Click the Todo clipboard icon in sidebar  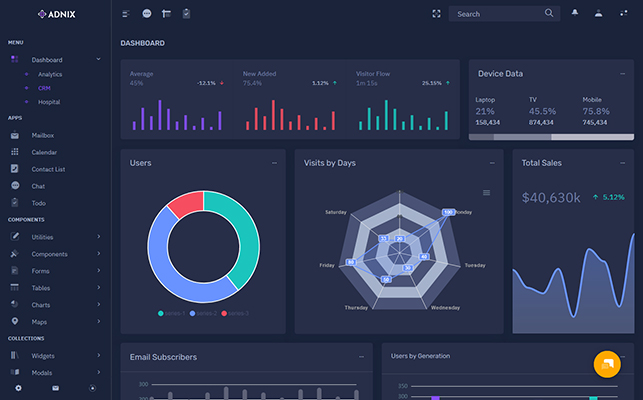click(15, 202)
